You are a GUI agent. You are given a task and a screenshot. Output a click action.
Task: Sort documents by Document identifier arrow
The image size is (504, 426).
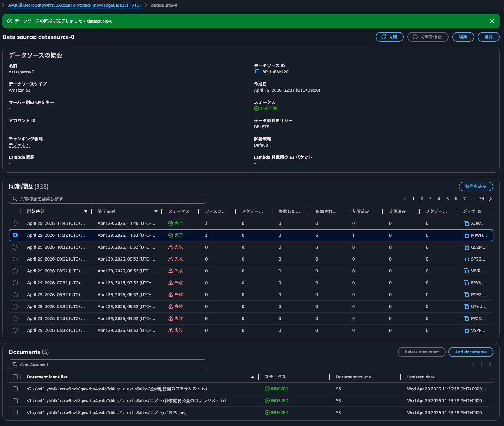point(252,377)
